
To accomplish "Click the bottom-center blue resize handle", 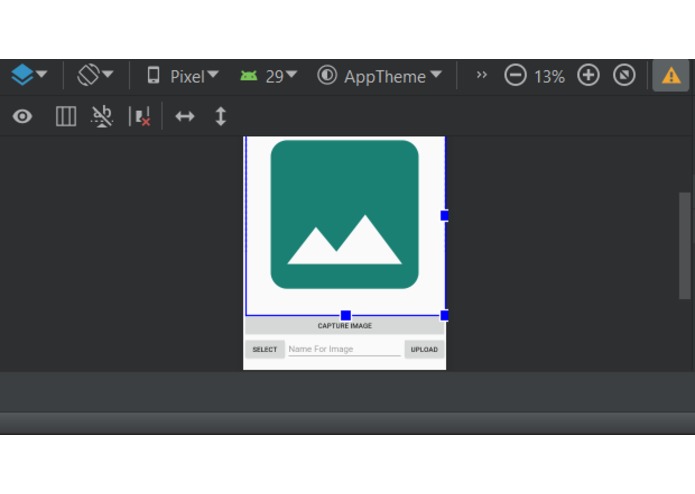I will [346, 315].
